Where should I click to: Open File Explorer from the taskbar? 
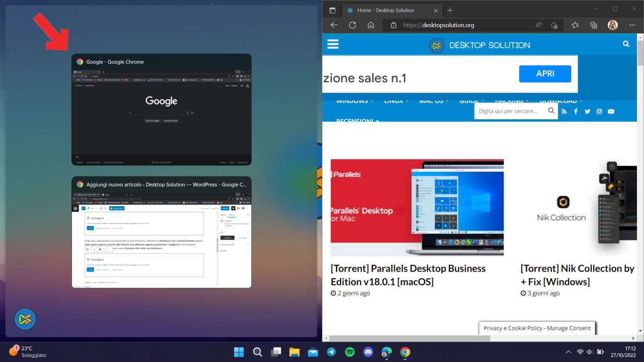pyautogui.click(x=294, y=352)
